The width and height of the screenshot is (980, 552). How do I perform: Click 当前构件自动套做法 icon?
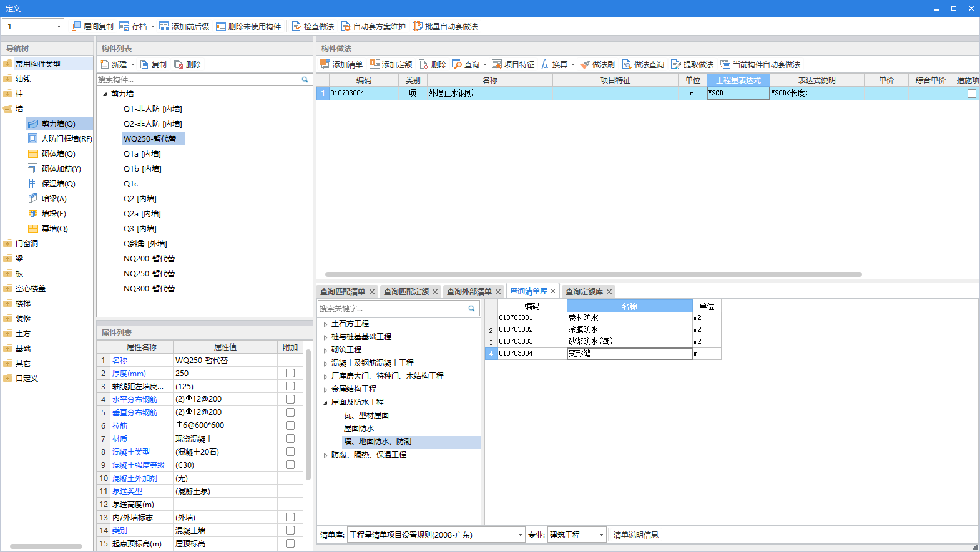[x=725, y=64]
